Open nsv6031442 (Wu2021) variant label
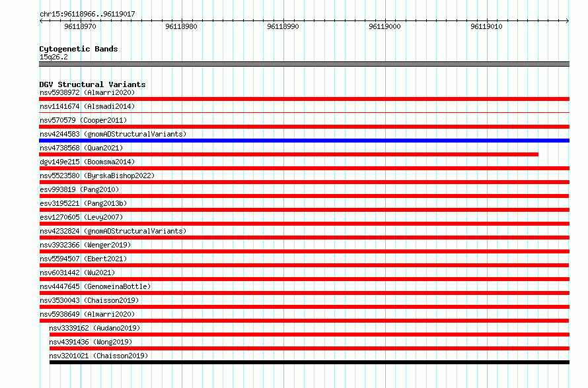The width and height of the screenshot is (588, 388). click(77, 273)
